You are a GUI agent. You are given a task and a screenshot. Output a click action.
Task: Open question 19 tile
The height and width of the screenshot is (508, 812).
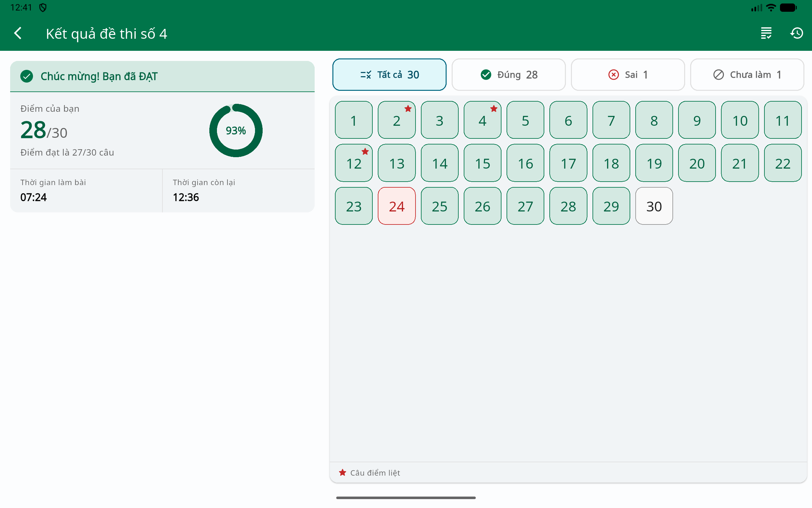pos(654,163)
